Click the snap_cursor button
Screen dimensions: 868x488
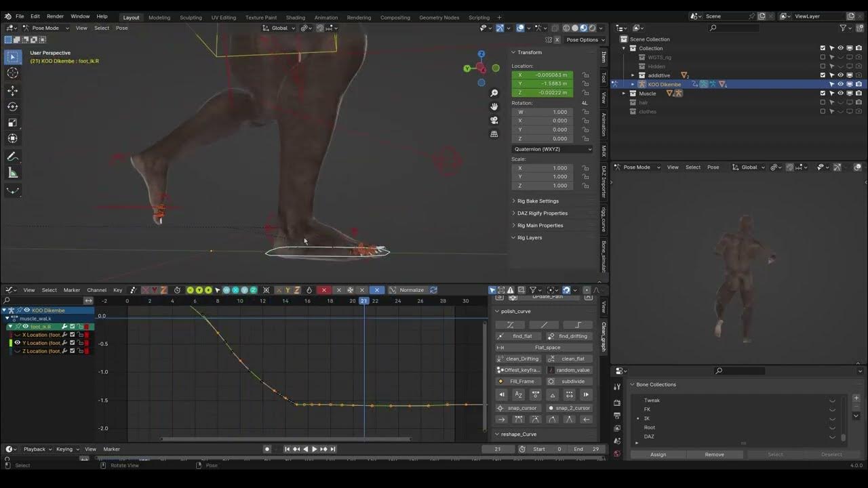519,408
